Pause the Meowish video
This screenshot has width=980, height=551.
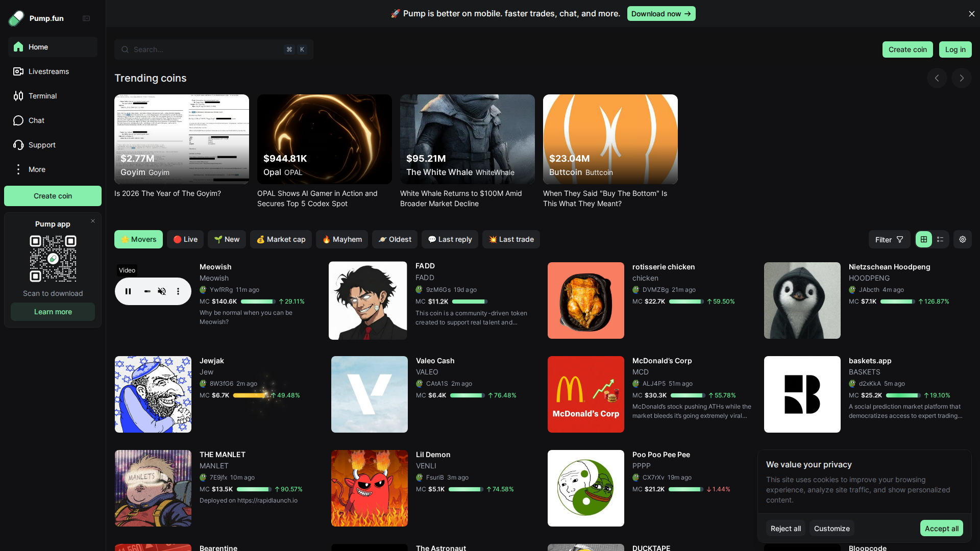tap(128, 291)
